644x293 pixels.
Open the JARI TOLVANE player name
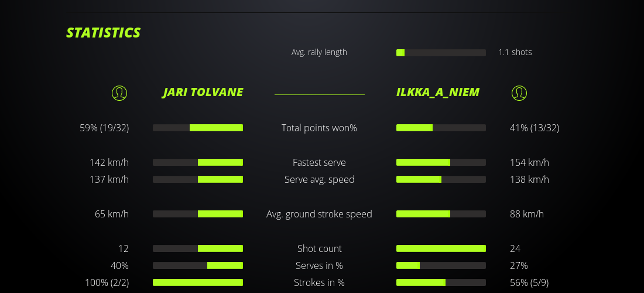[203, 92]
